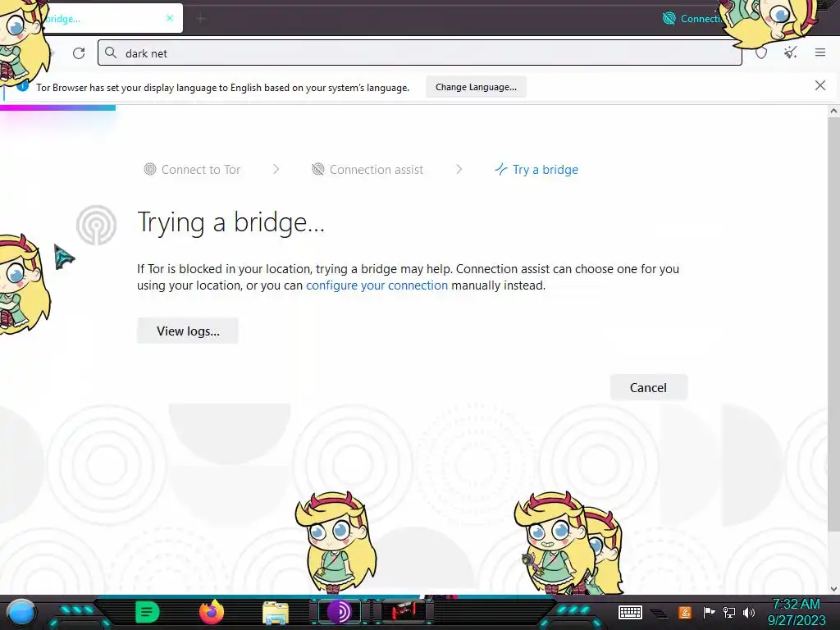Image resolution: width=840 pixels, height=630 pixels.
Task: Open the hamburger application menu
Action: [x=820, y=52]
